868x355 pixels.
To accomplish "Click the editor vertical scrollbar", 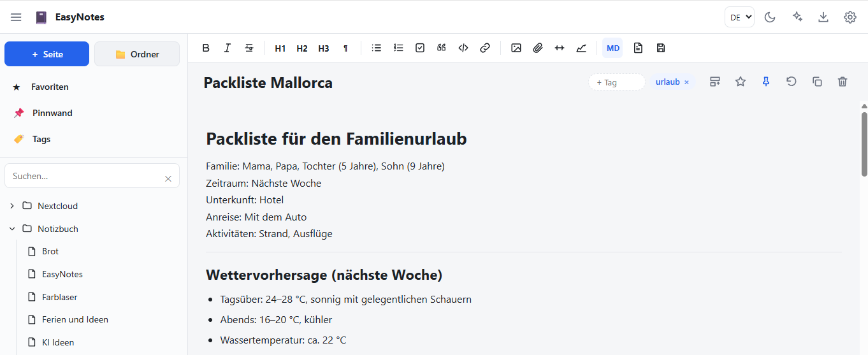I will coord(864,144).
